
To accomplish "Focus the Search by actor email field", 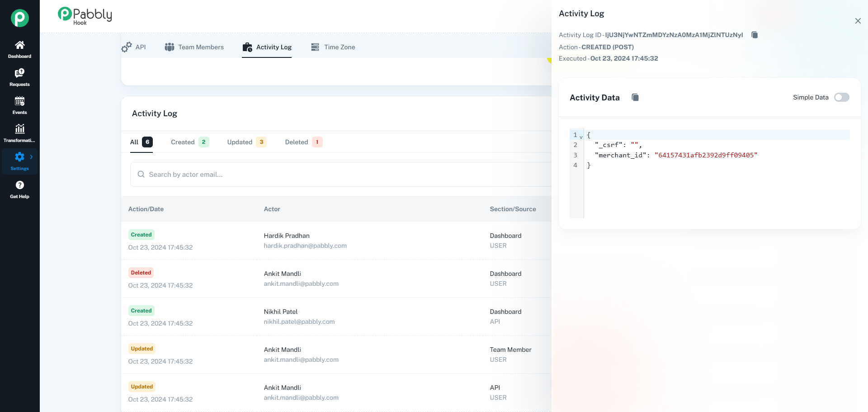I will (x=341, y=174).
